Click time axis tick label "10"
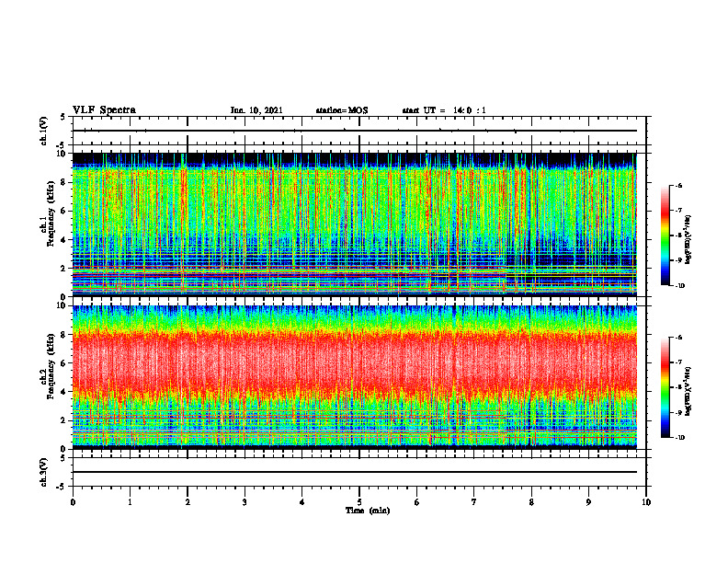This screenshot has height=563, width=728. coord(646,502)
